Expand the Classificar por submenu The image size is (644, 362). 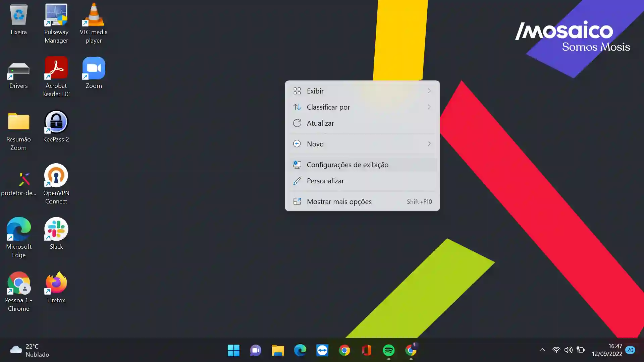pos(362,107)
